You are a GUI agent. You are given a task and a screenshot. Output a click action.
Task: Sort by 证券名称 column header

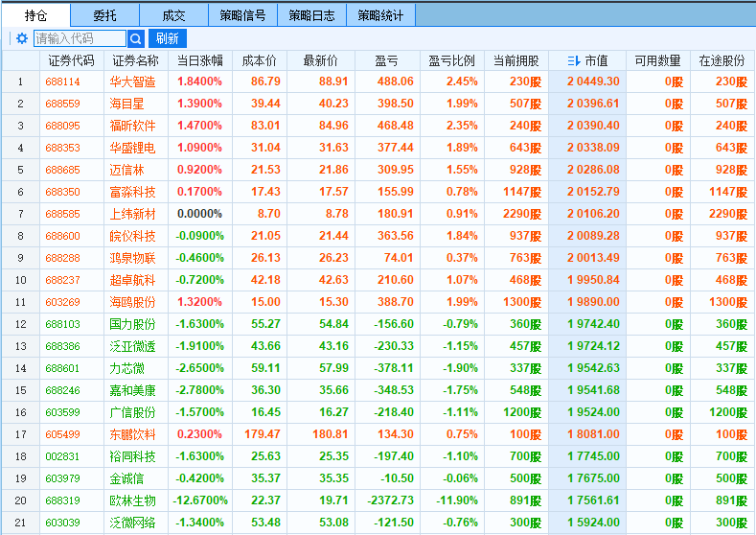(x=135, y=60)
